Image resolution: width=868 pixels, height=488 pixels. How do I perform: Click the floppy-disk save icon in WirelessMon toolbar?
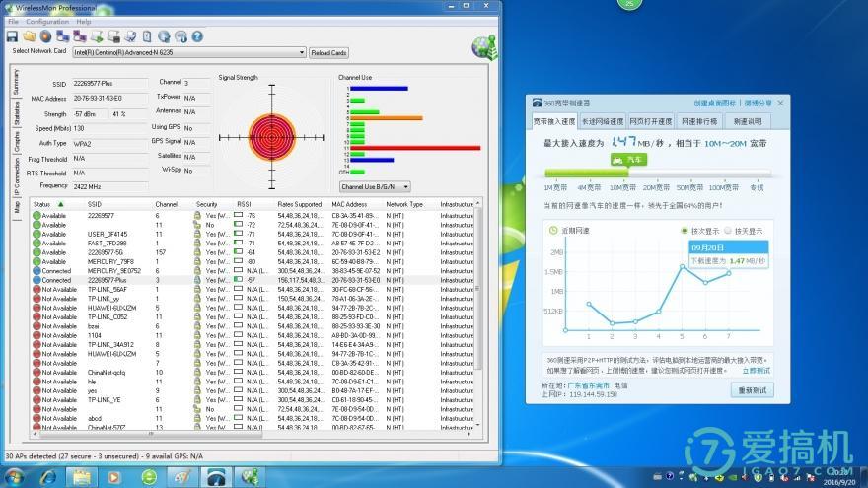pyautogui.click(x=12, y=36)
